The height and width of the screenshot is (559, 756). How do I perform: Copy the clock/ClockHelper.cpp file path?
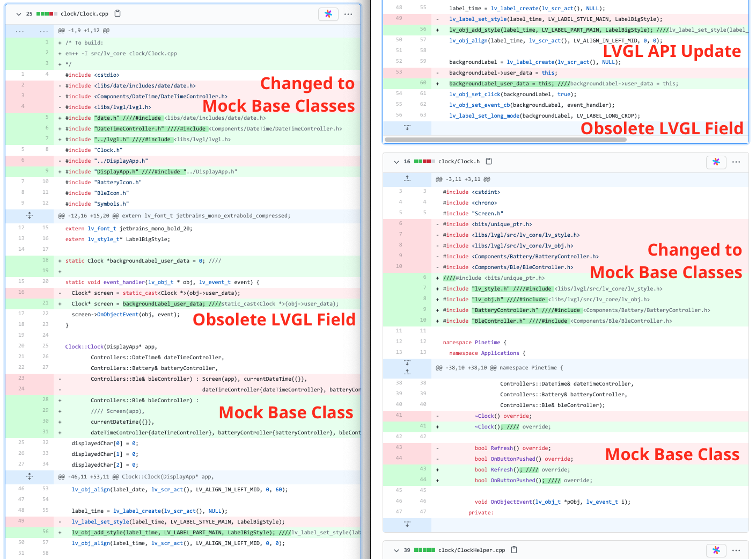pos(514,550)
